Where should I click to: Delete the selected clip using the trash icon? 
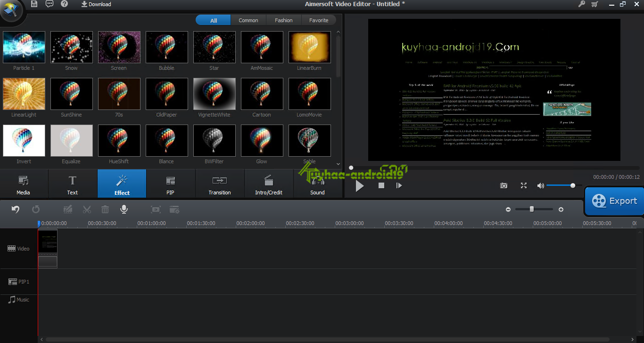click(x=105, y=209)
